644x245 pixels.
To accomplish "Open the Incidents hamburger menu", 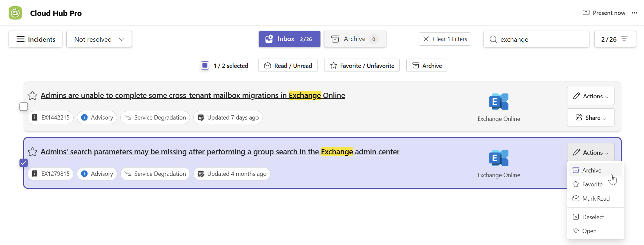I will [35, 39].
